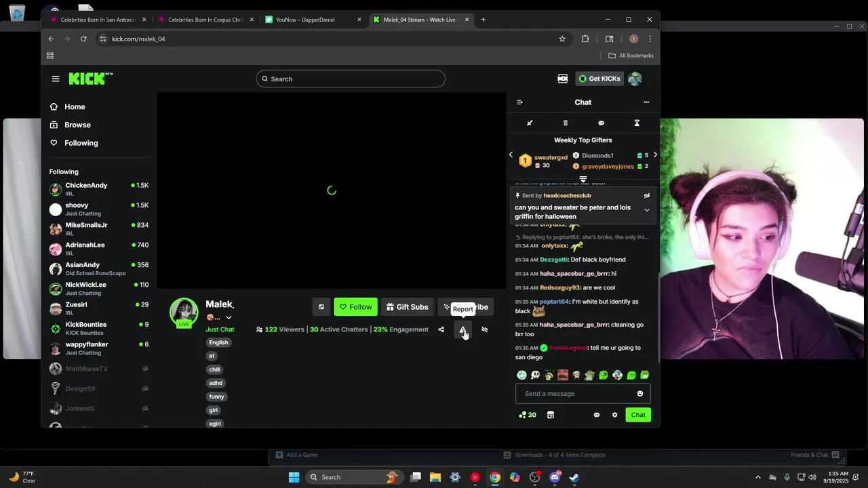Report the stream with warning icon
The image size is (868, 488).
click(462, 329)
